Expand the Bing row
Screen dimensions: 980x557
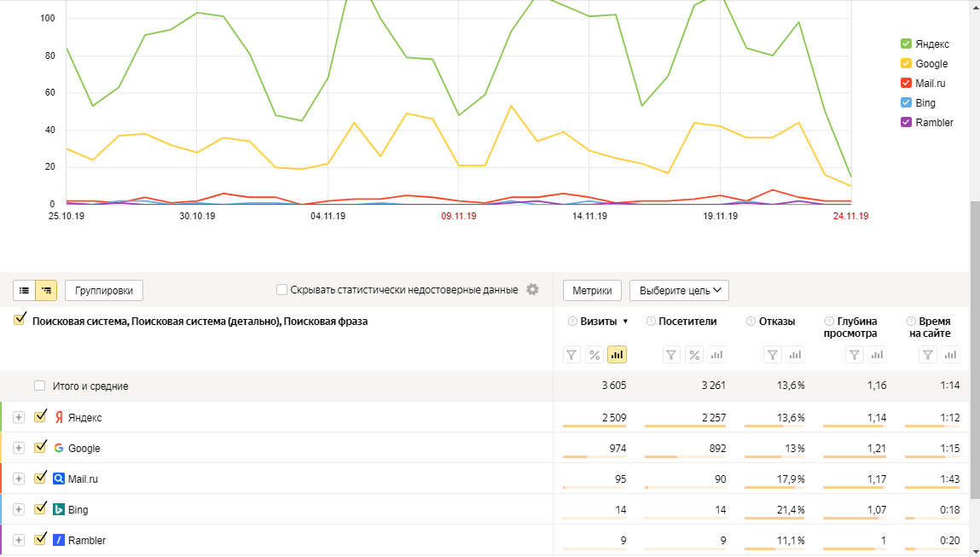pos(19,509)
